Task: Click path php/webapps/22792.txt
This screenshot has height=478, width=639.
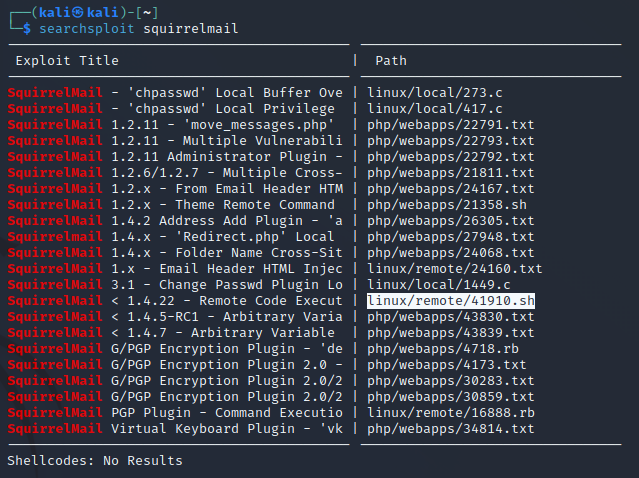Action: (451, 156)
